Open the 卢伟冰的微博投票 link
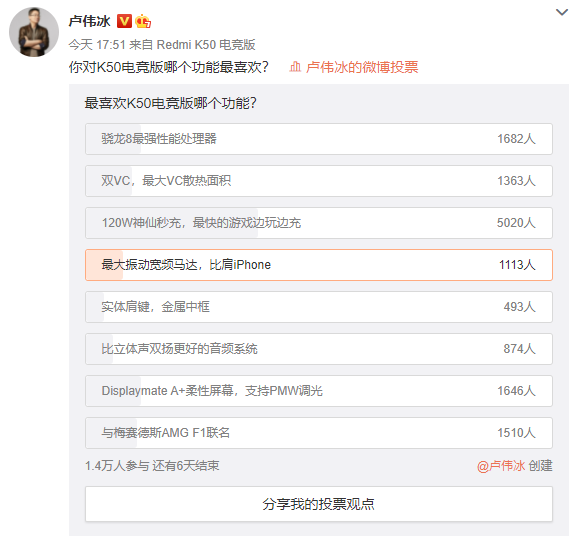Image resolution: width=576 pixels, height=536 pixels. pos(362,67)
